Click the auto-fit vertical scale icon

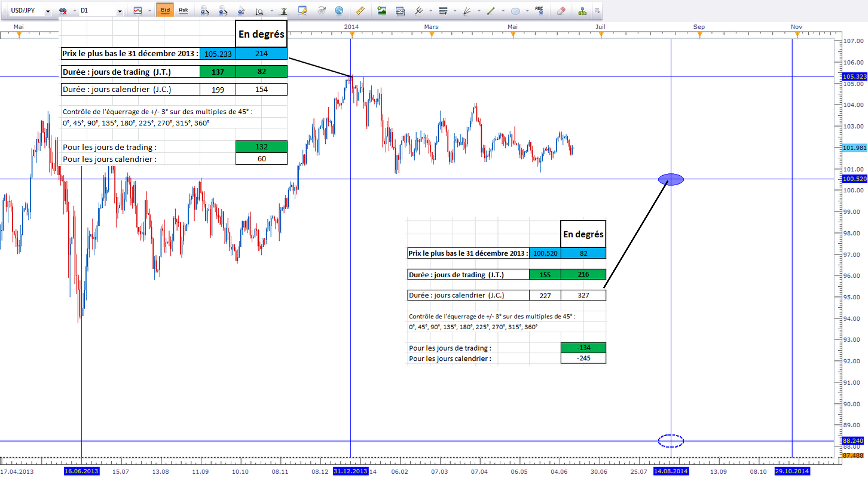(x=283, y=11)
